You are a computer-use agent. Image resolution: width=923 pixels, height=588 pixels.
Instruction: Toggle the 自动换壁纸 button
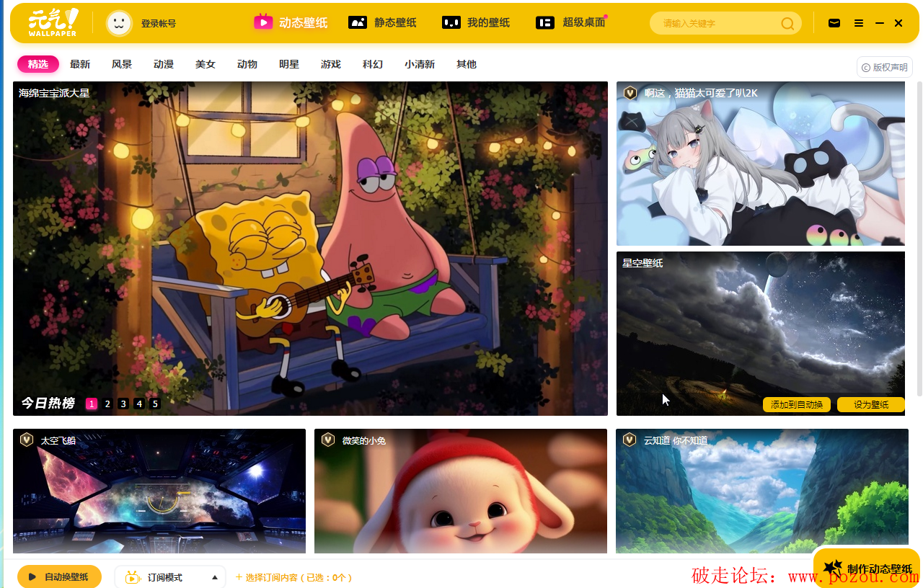[x=59, y=576]
